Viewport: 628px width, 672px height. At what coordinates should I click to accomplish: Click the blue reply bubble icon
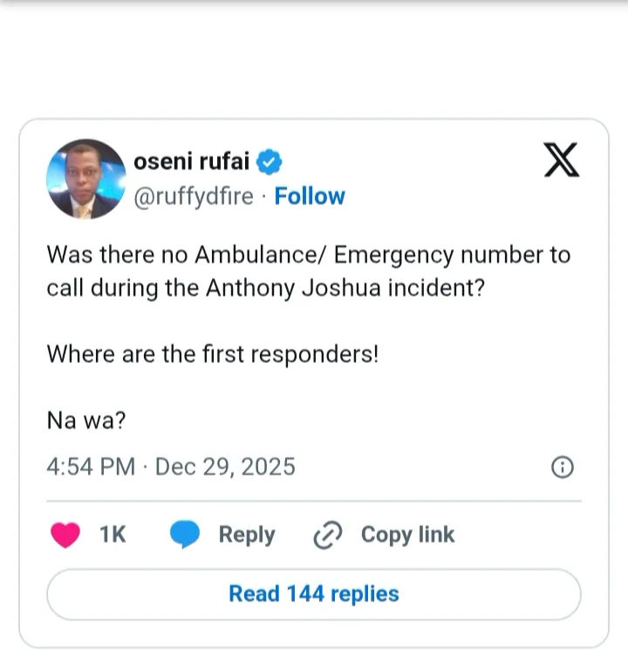tap(184, 535)
